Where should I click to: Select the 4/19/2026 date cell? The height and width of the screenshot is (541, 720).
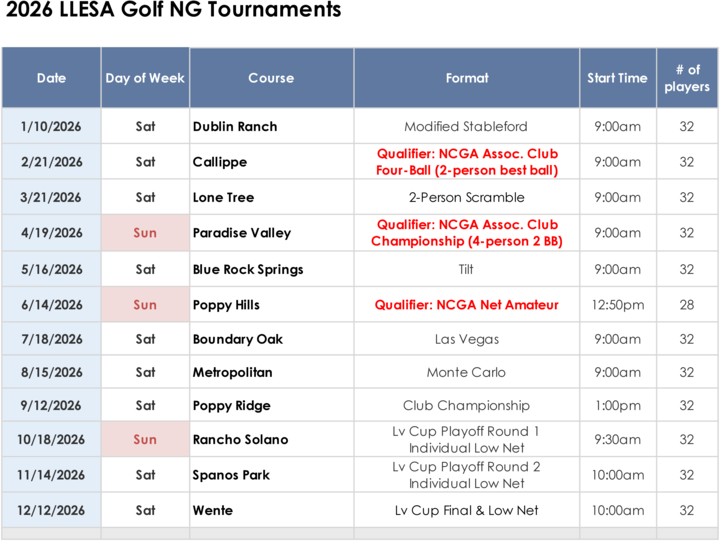51,233
